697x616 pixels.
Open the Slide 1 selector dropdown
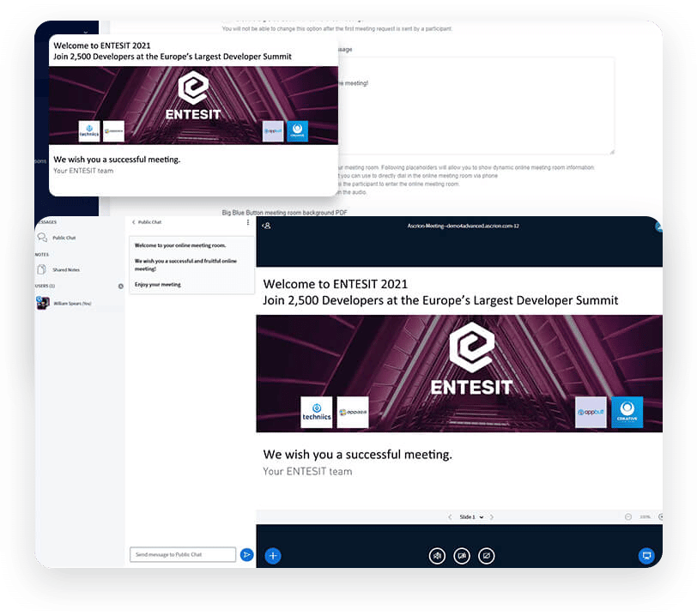click(470, 517)
